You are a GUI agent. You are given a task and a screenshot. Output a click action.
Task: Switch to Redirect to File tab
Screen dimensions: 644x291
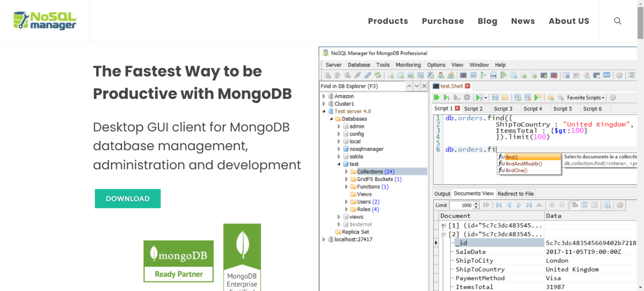point(516,194)
